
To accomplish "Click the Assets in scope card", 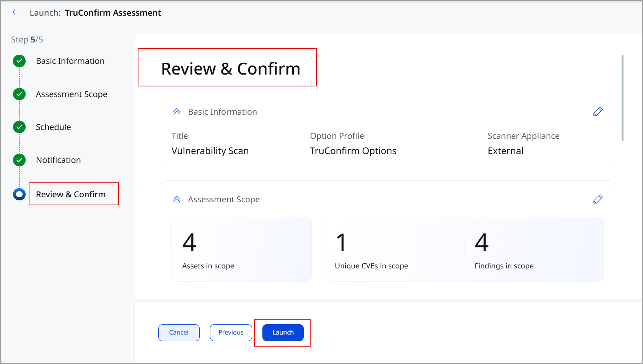I will (x=242, y=249).
